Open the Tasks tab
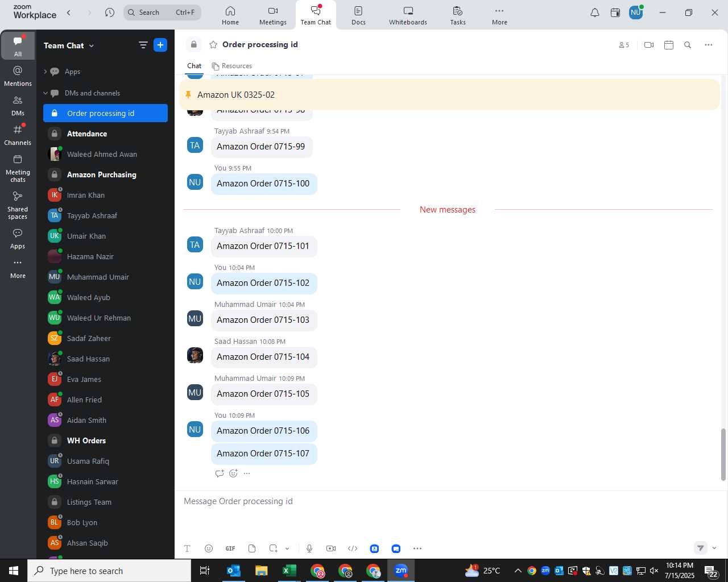 (458, 15)
